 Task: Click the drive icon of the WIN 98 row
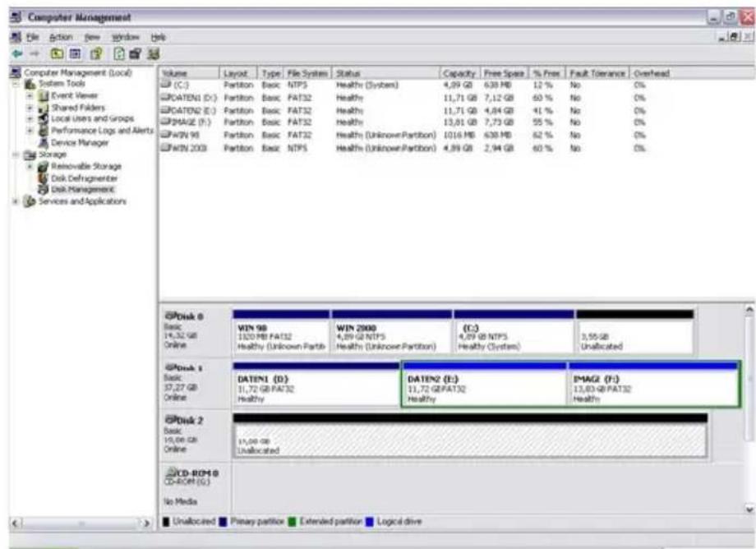point(164,135)
